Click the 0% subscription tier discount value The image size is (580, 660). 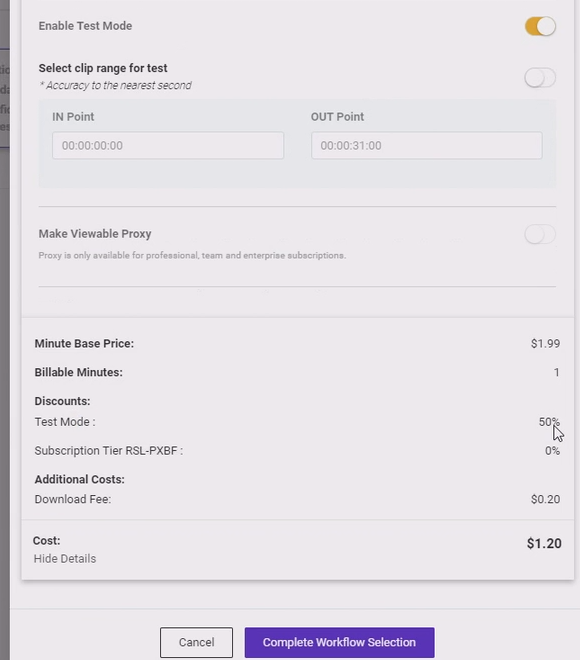(552, 451)
